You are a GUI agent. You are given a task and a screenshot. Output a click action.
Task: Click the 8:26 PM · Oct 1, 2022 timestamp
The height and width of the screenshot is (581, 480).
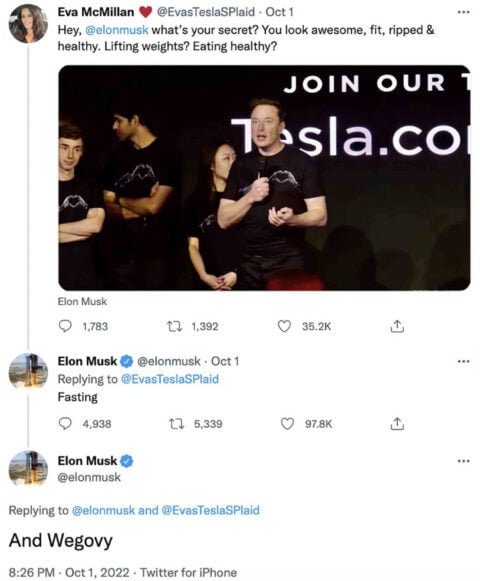click(69, 572)
